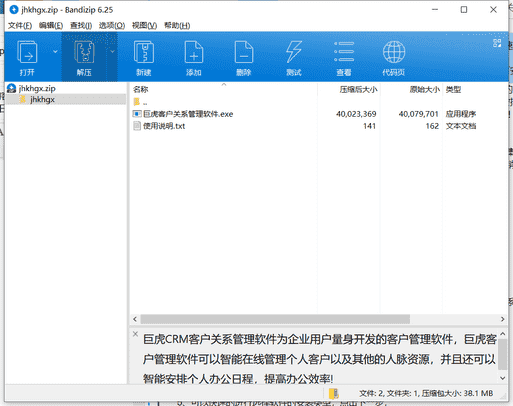Click the archive comment text about 巨虎CRM
This screenshot has width=513, height=406.
(x=319, y=359)
